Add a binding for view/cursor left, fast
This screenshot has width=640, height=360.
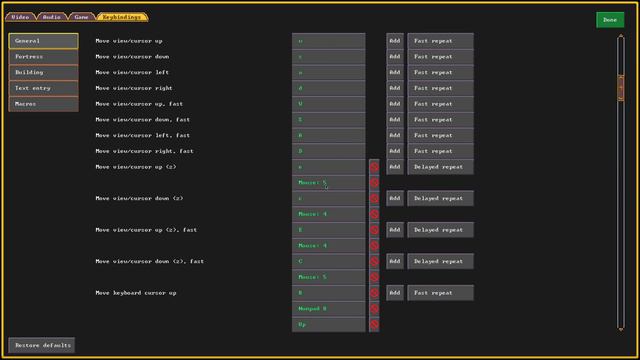point(395,135)
